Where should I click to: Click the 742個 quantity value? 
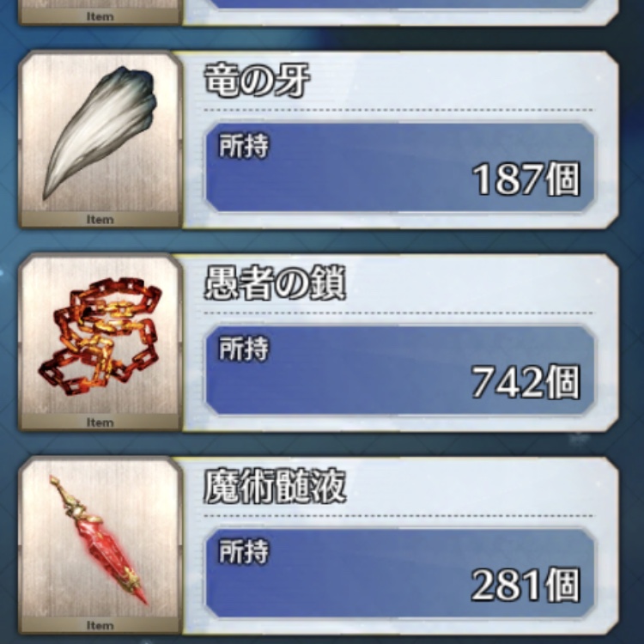[526, 382]
